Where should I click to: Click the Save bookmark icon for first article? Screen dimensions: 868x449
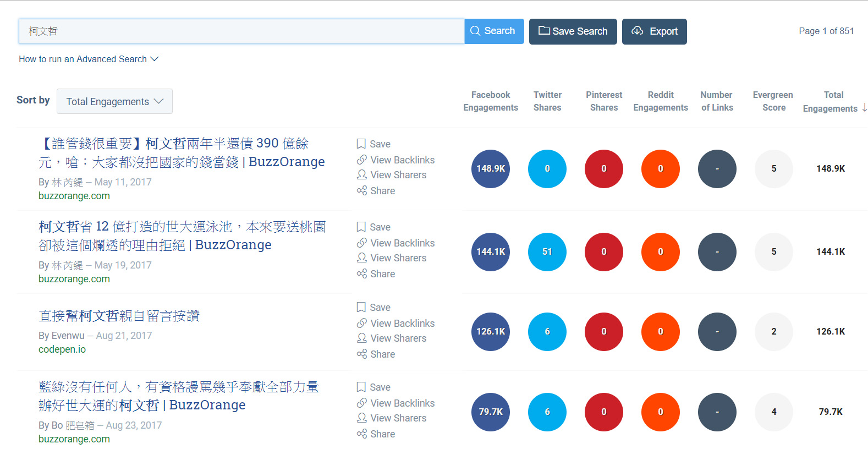[x=361, y=144]
